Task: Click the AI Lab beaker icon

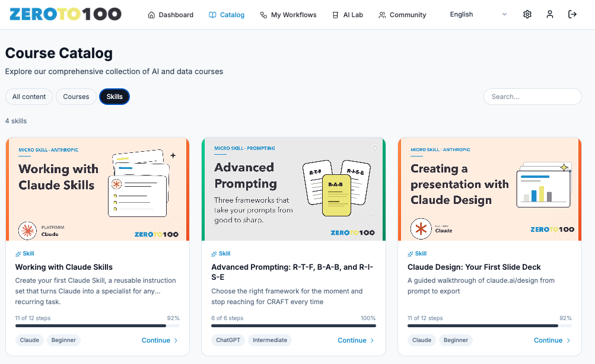Action: [x=335, y=15]
